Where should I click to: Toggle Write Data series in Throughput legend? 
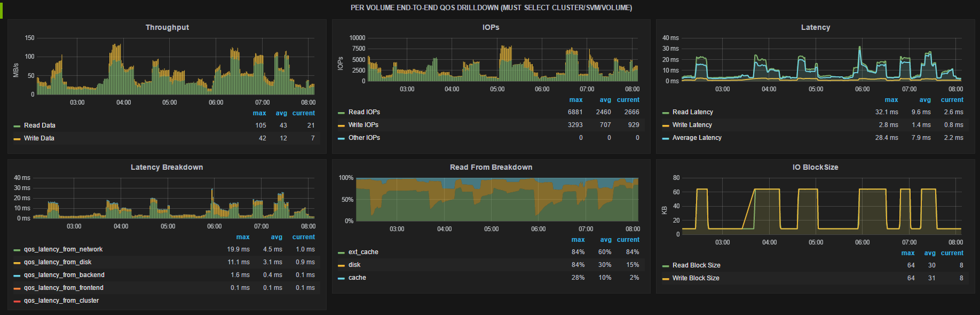(39, 138)
